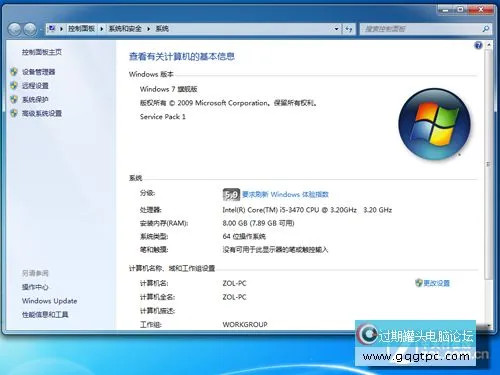Open 控制面板主页 link
The height and width of the screenshot is (375, 500).
click(42, 52)
